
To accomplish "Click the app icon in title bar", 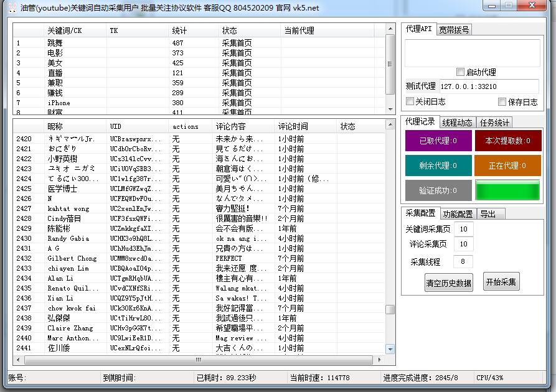I will coord(11,7).
